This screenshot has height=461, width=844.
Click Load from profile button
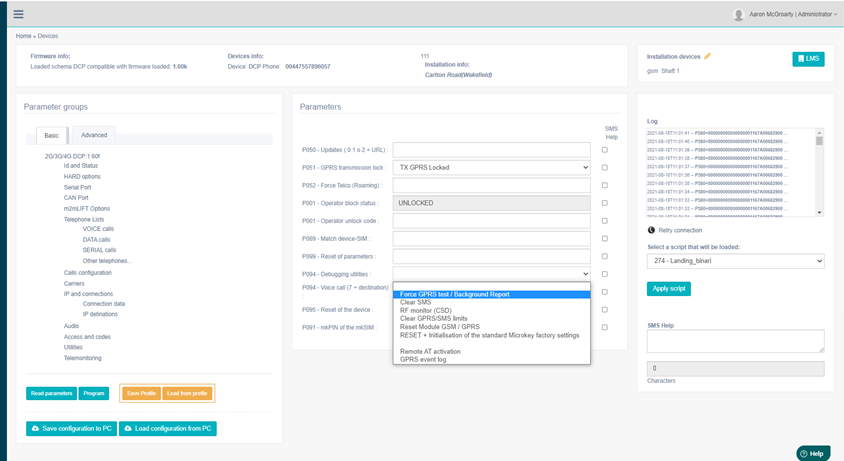tap(187, 393)
